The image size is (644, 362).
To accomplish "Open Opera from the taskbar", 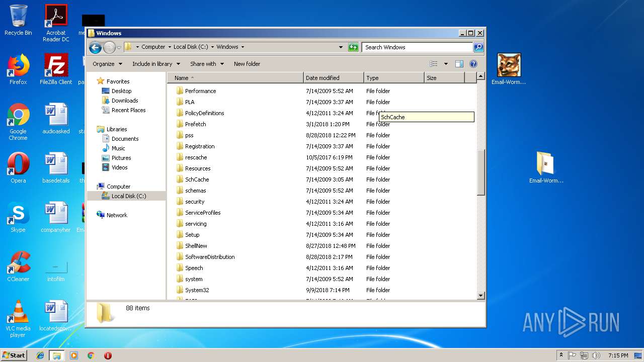I will point(108,355).
